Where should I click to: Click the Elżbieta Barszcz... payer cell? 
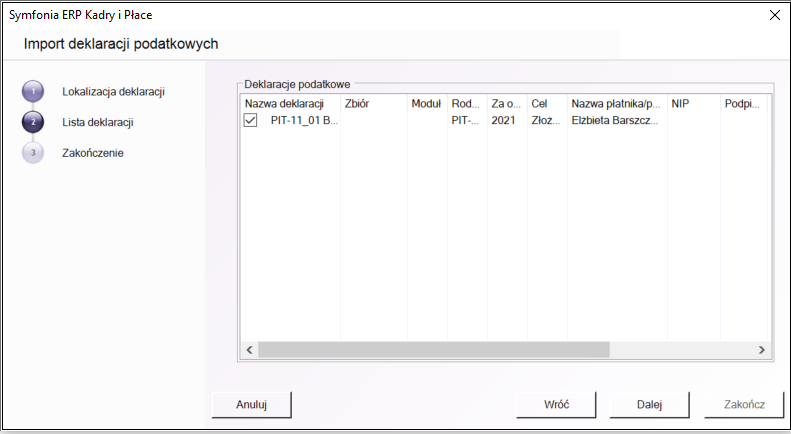click(x=615, y=120)
